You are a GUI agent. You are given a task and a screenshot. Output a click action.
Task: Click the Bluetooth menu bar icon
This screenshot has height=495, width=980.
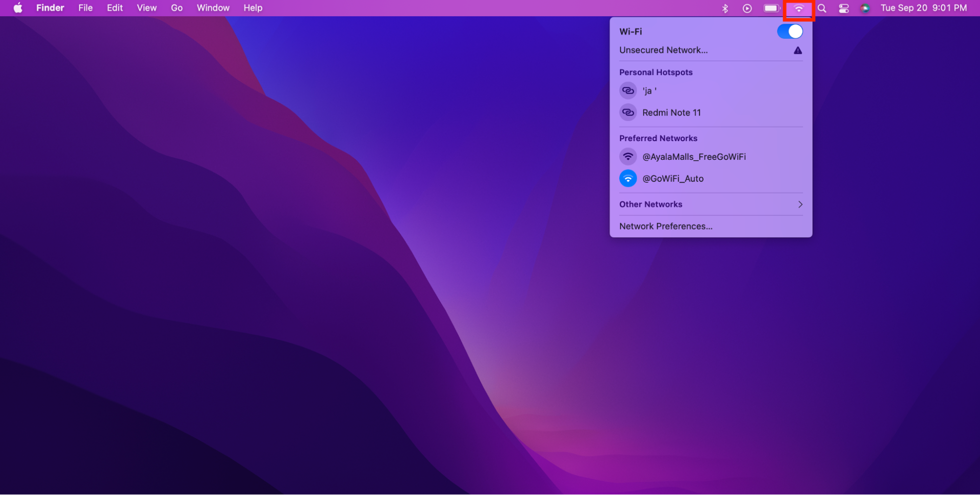click(725, 8)
